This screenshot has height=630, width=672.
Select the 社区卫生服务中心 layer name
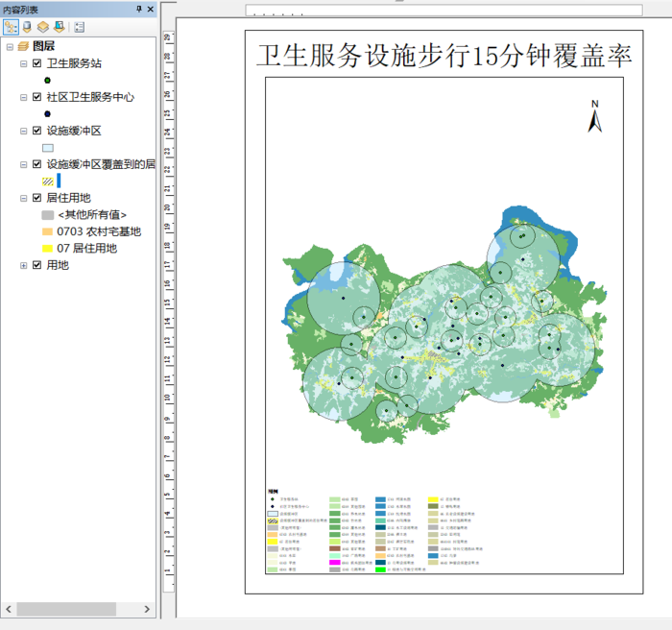[90, 97]
